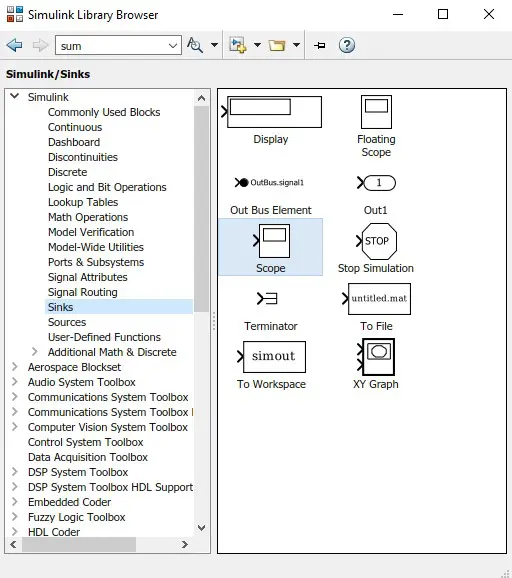Viewport: 512px width, 578px height.
Task: Click the Out1 outport block
Action: (377, 183)
